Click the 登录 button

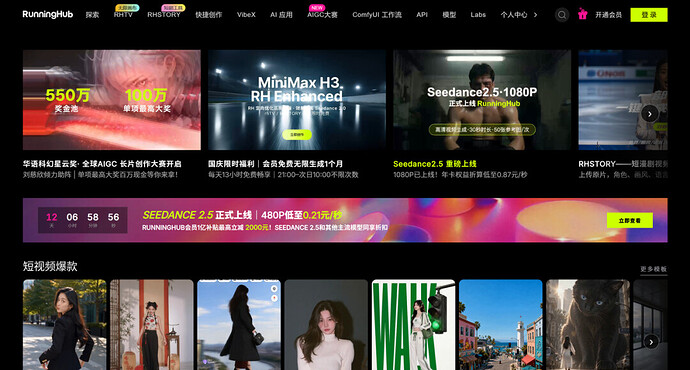pos(649,15)
